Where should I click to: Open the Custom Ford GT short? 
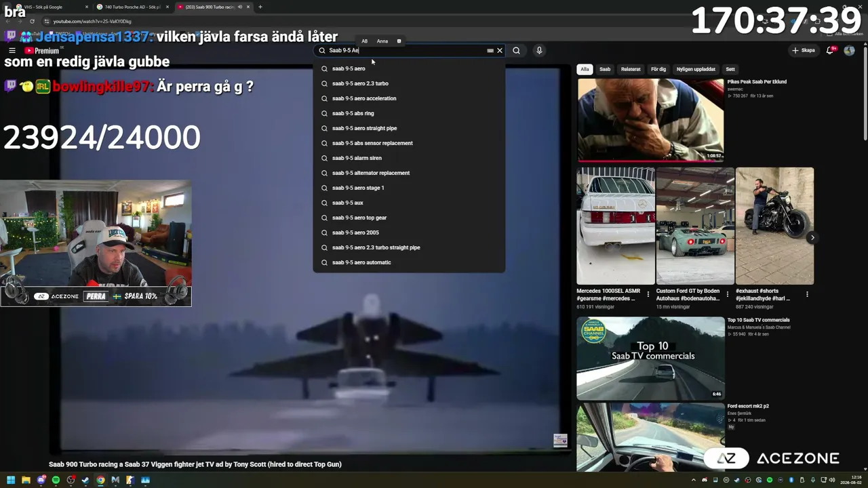coord(695,226)
